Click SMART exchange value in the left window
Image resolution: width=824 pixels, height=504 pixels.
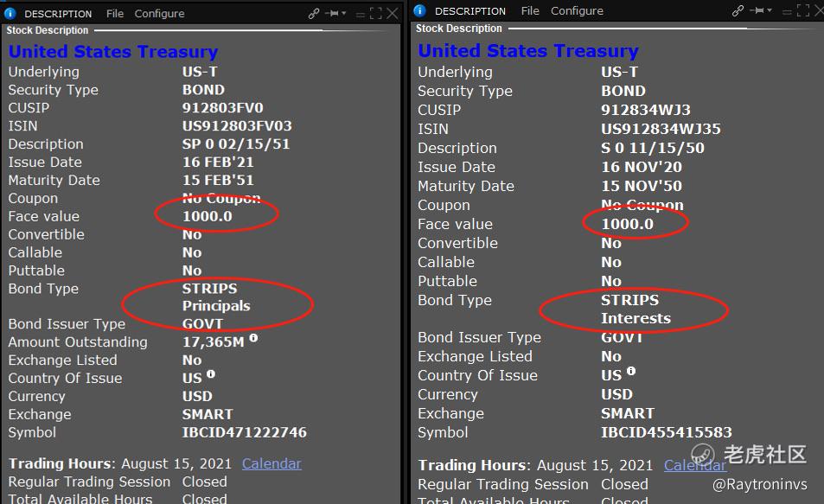tap(208, 414)
